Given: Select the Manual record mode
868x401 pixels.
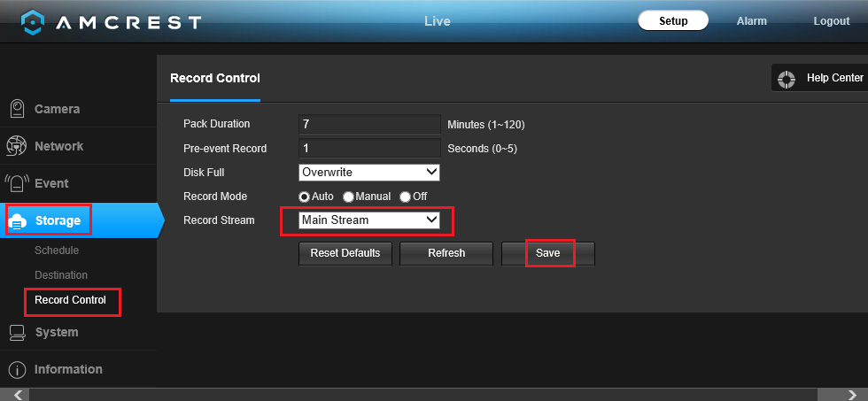Looking at the screenshot, I should [x=348, y=197].
